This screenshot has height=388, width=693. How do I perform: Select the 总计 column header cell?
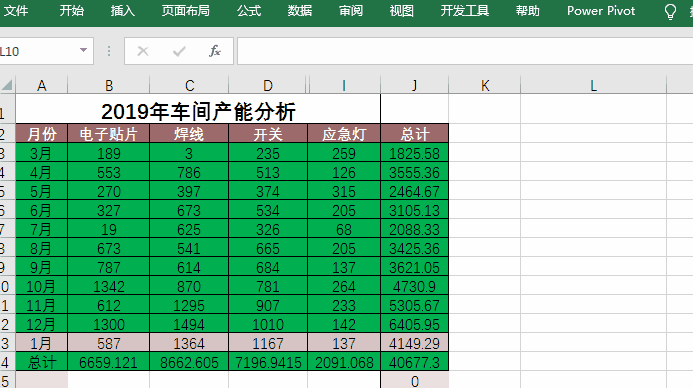415,133
